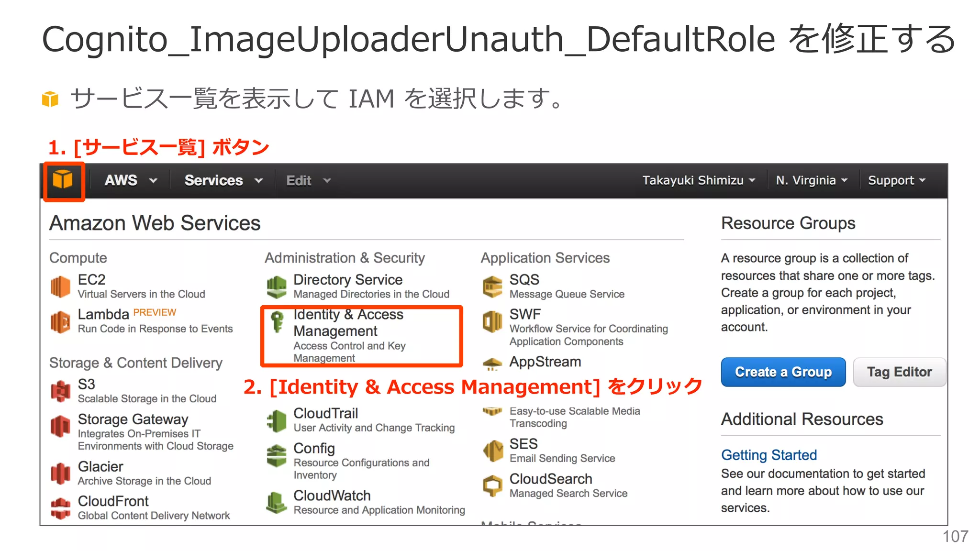This screenshot has height=551, width=980.
Task: Open the CloudFront link
Action: tap(113, 501)
